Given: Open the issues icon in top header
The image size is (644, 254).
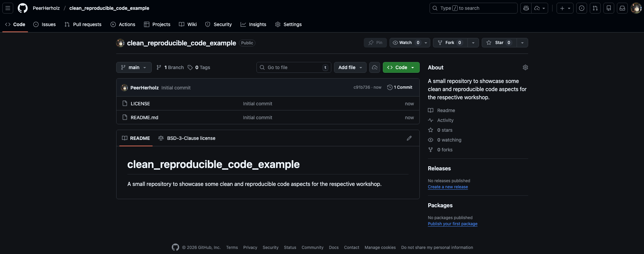Looking at the screenshot, I should click(x=582, y=8).
